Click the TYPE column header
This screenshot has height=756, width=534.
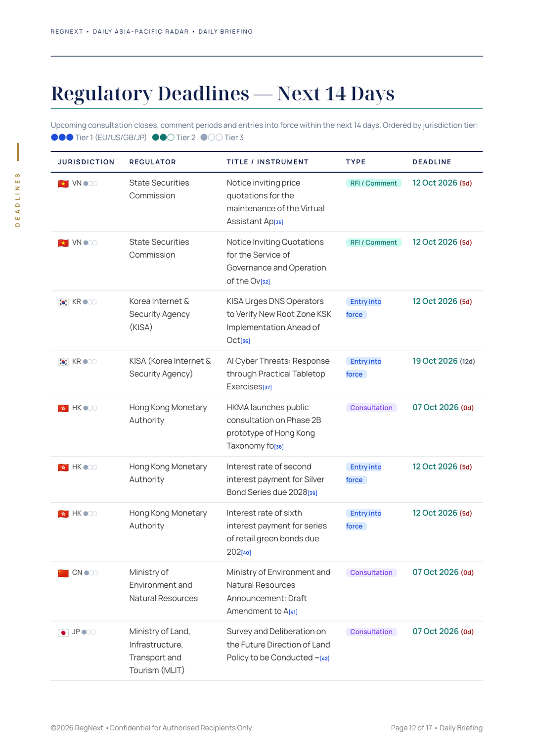pyautogui.click(x=356, y=162)
